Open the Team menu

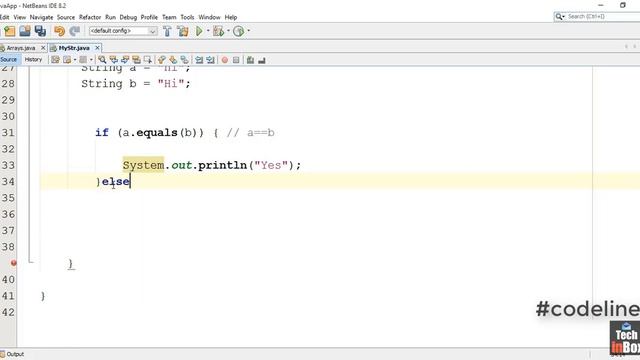click(169, 17)
